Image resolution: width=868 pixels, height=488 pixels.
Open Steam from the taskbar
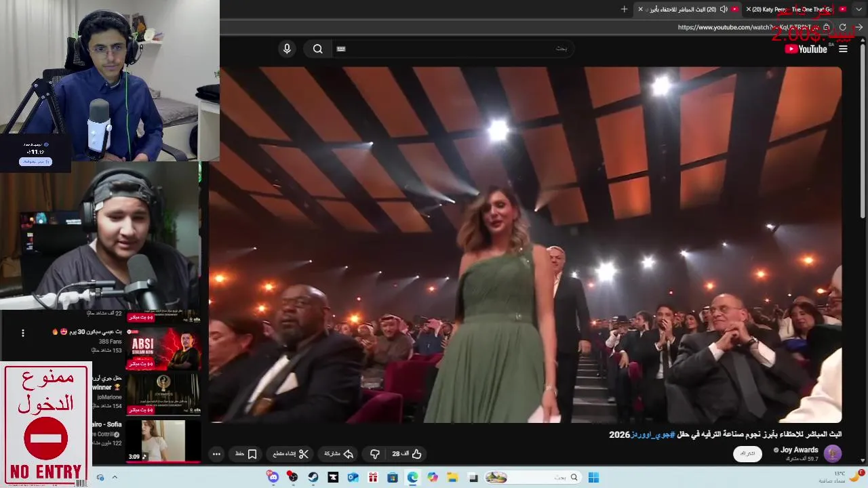click(313, 477)
